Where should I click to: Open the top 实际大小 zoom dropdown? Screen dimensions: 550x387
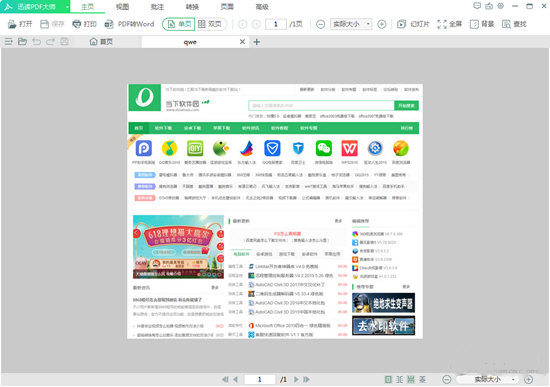point(351,24)
